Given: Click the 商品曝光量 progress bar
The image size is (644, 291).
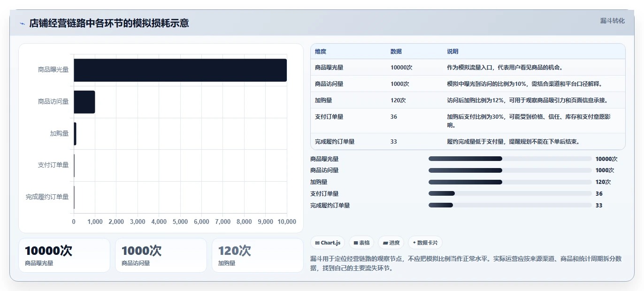Looking at the screenshot, I should [510, 159].
